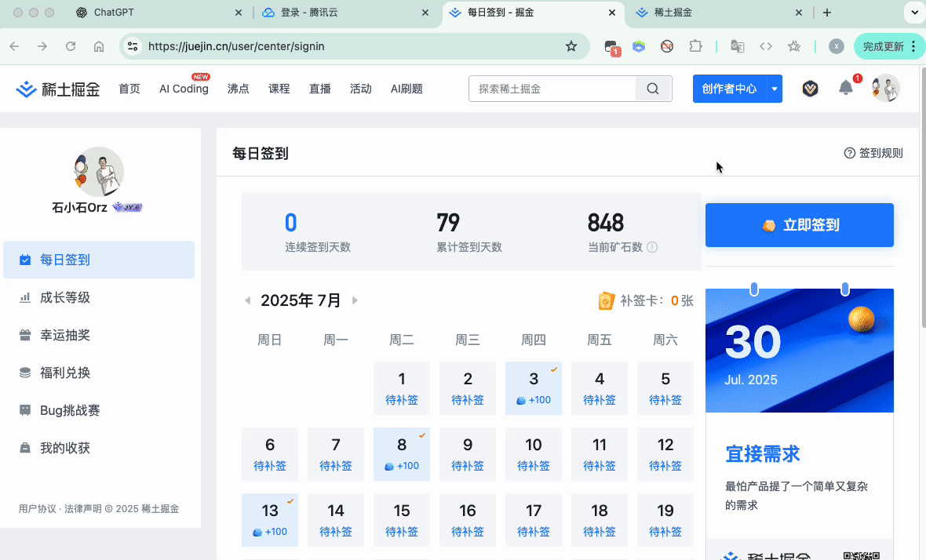Click the sidebar profile avatar picture
The width and height of the screenshot is (926, 560).
tap(99, 172)
